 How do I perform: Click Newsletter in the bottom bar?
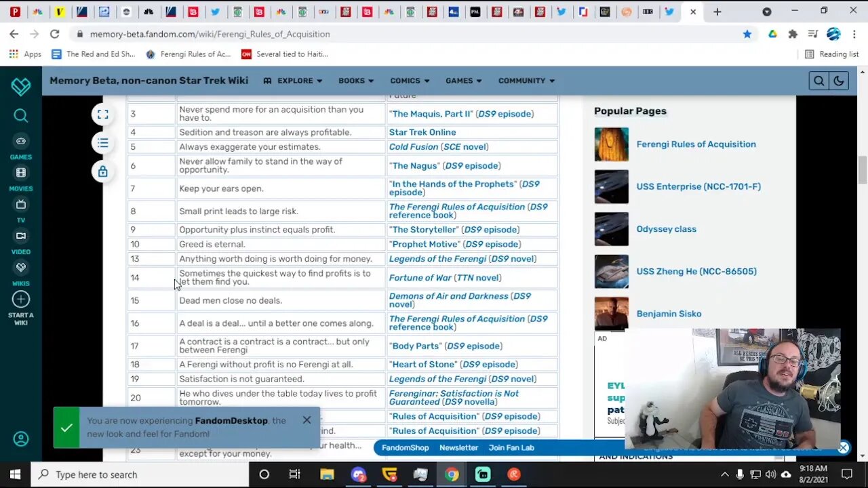point(459,447)
